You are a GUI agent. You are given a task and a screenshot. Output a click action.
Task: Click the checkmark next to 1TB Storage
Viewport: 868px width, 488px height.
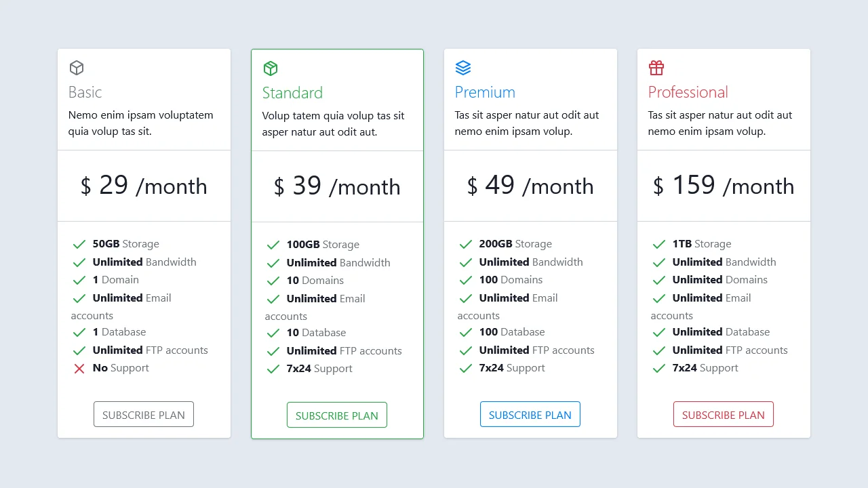click(x=658, y=244)
